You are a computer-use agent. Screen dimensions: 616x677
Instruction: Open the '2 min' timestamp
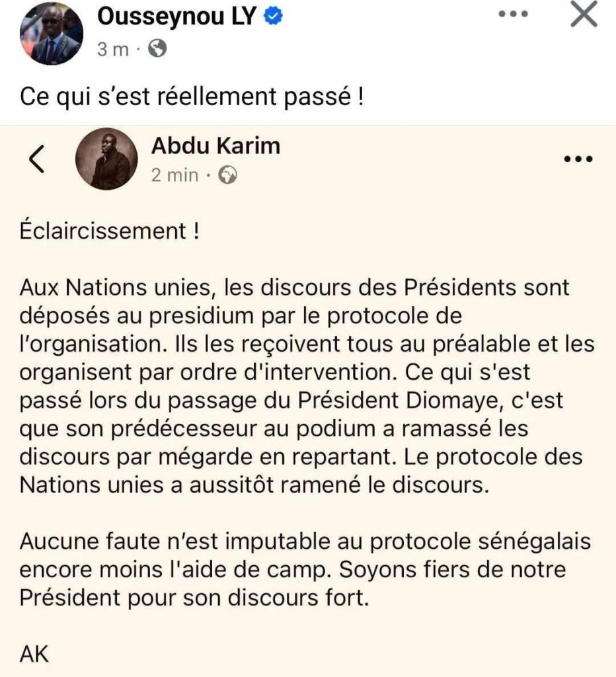pos(174,175)
